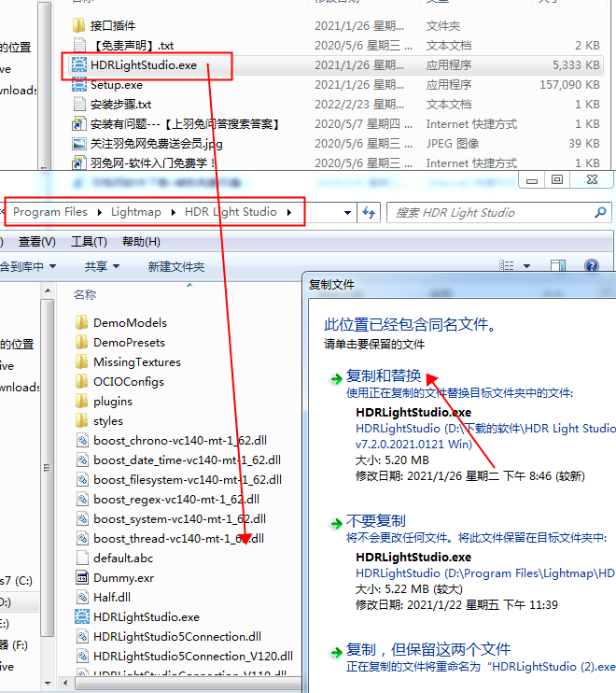Click 新建文件夹 in the toolbar
The width and height of the screenshot is (616, 693).
click(175, 267)
